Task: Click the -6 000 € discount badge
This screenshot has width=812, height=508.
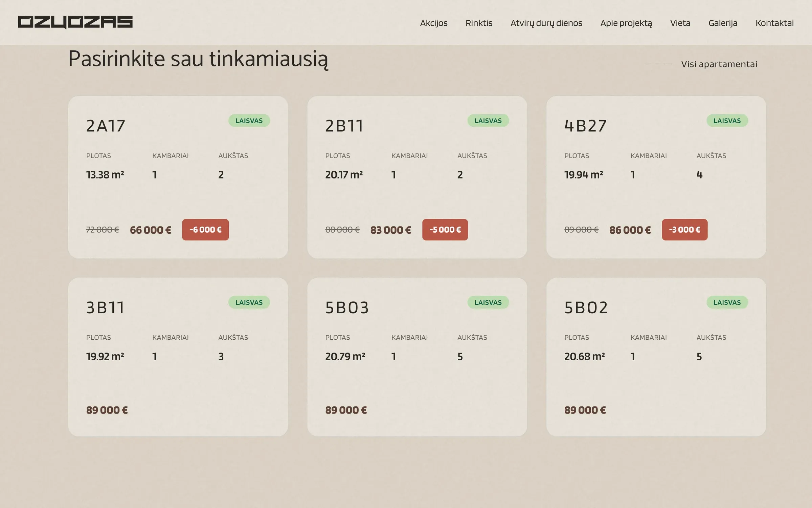Action: [x=205, y=230]
